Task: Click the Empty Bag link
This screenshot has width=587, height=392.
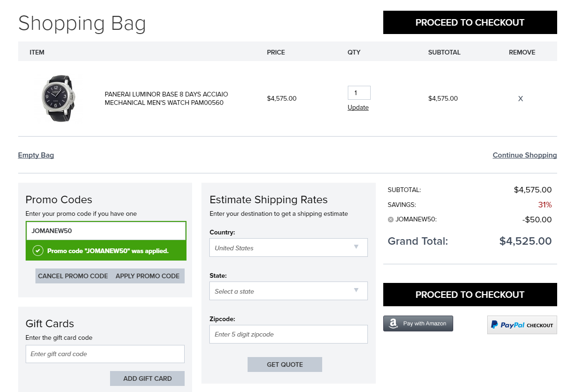Action: [36, 155]
